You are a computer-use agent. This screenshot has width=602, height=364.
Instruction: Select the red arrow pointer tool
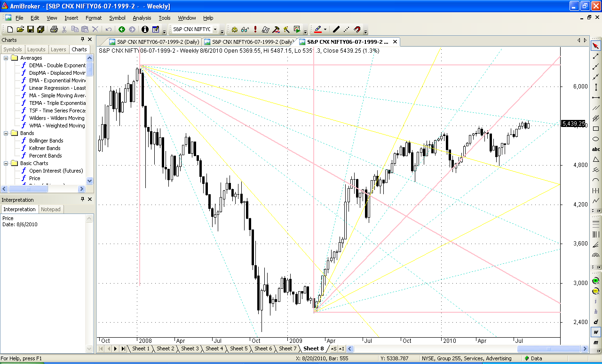(x=596, y=46)
